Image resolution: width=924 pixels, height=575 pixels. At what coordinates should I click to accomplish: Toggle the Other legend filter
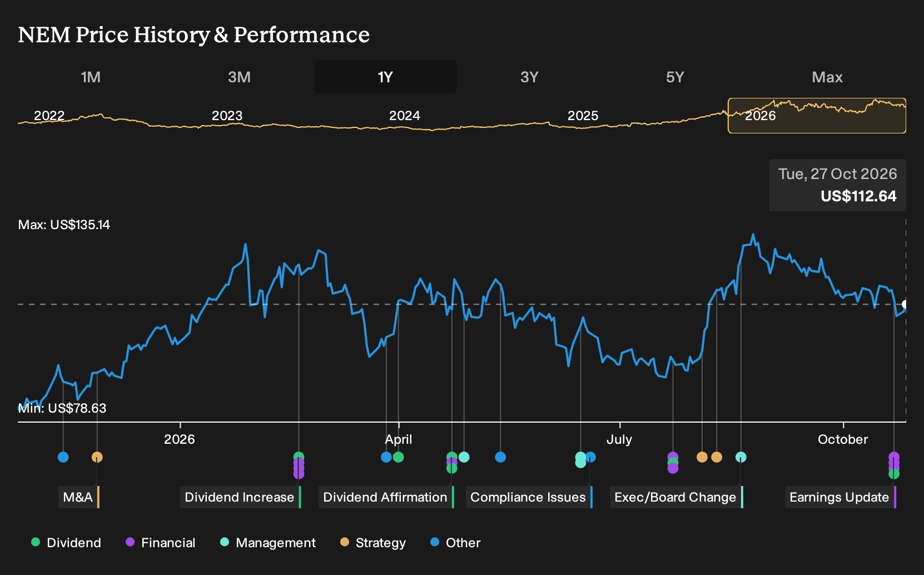(x=455, y=543)
